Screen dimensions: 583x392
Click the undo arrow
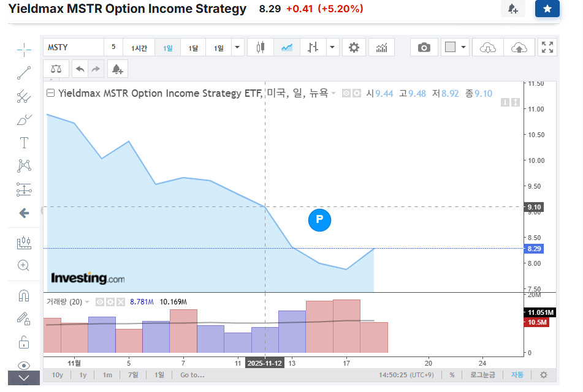coord(80,69)
